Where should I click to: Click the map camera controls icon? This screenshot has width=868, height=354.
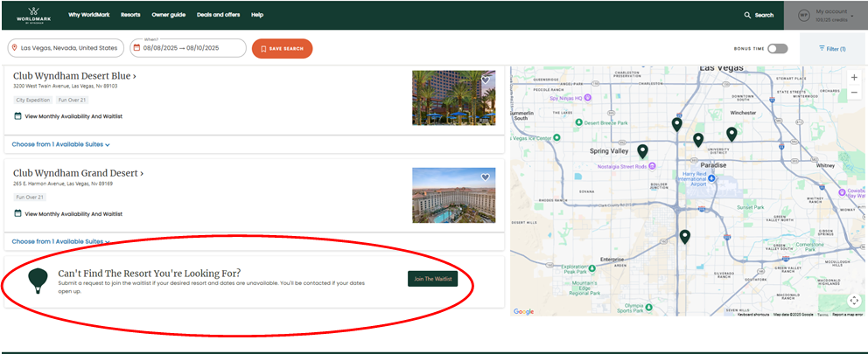click(854, 301)
